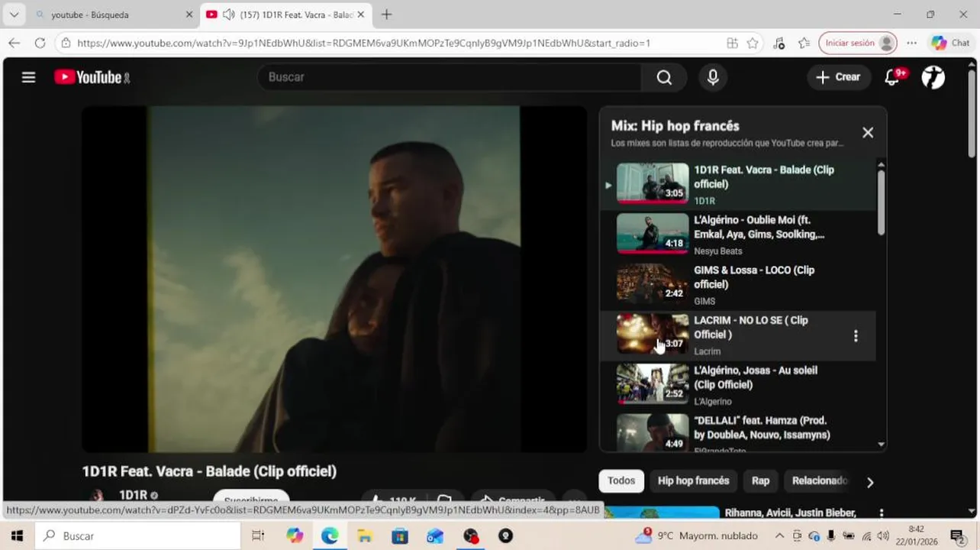This screenshot has width=980, height=550.
Task: Show hidden system tray icons chevron
Action: (779, 536)
